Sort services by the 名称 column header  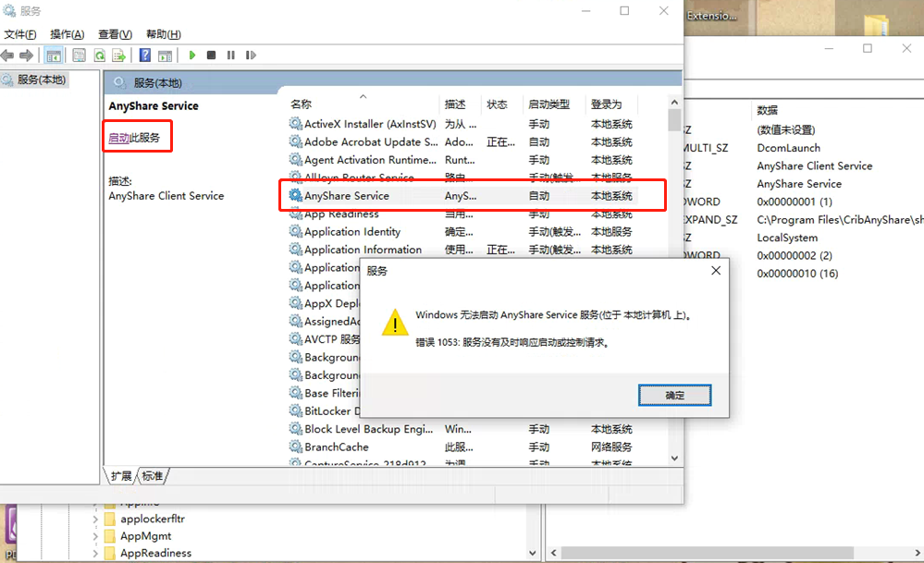pos(302,104)
